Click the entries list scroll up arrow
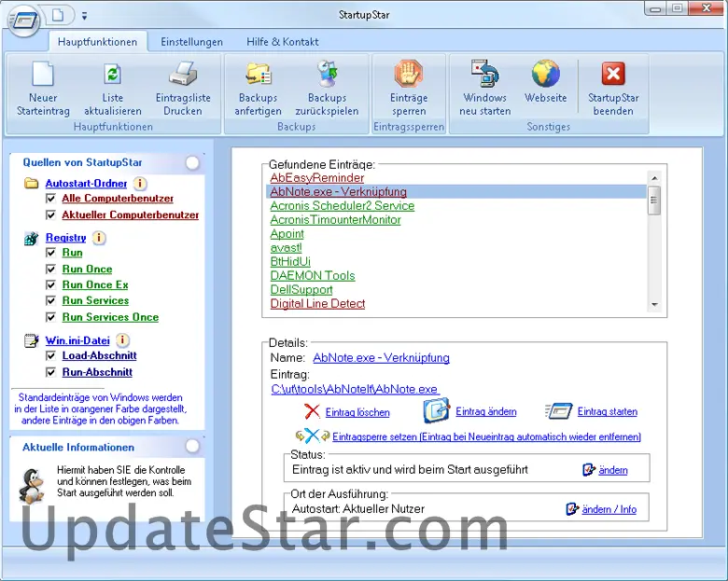 coord(654,178)
